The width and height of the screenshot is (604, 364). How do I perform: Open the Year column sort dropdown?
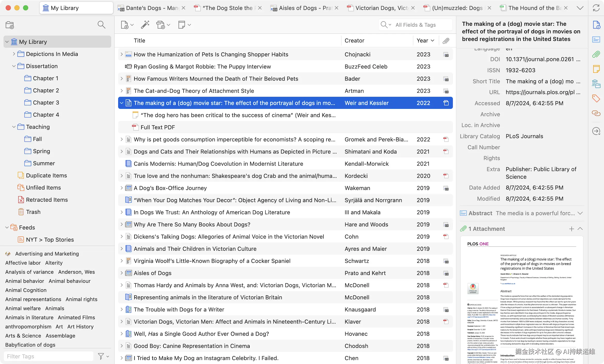[x=433, y=41]
